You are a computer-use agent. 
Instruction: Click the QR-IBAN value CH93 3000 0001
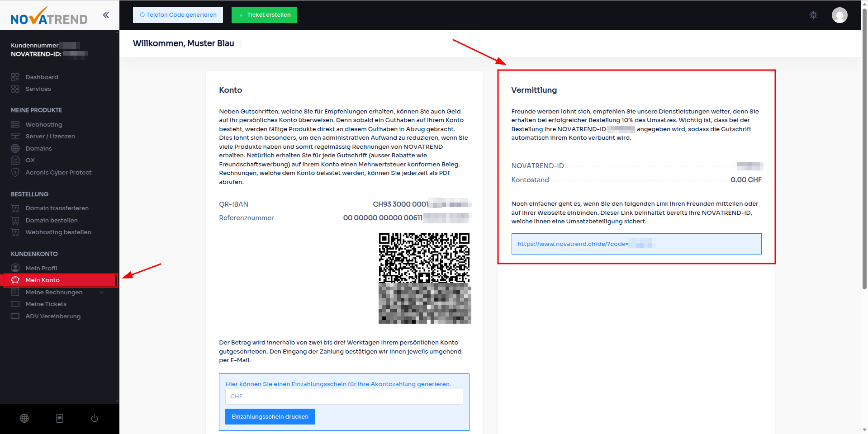pos(401,204)
